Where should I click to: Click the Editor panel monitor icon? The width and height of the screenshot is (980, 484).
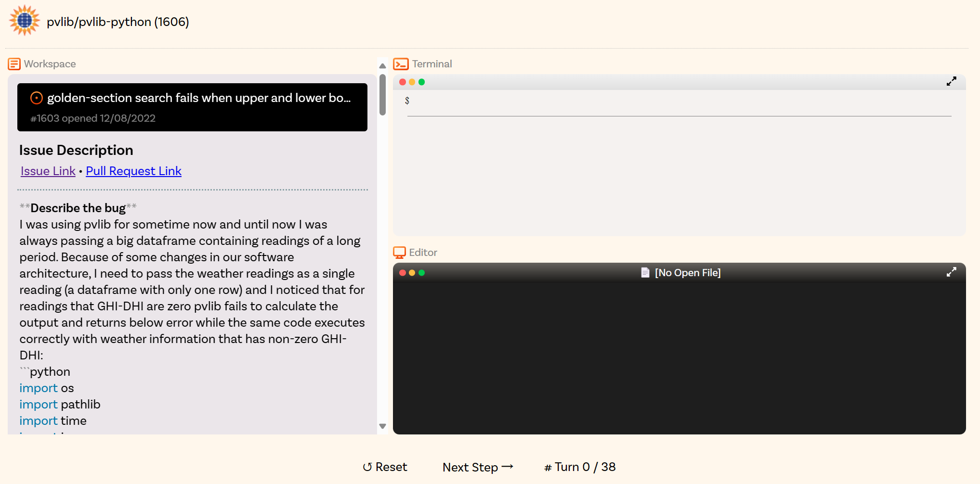point(399,253)
